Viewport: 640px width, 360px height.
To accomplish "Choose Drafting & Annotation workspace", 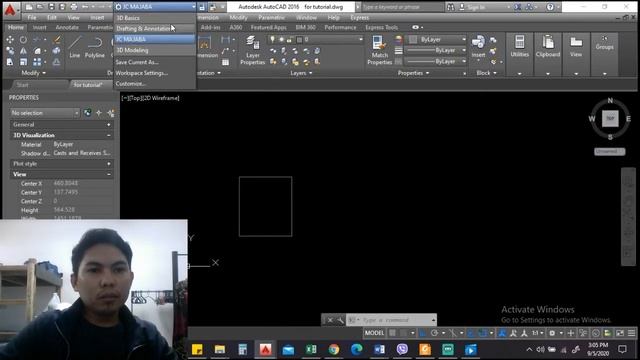I will (x=155, y=29).
